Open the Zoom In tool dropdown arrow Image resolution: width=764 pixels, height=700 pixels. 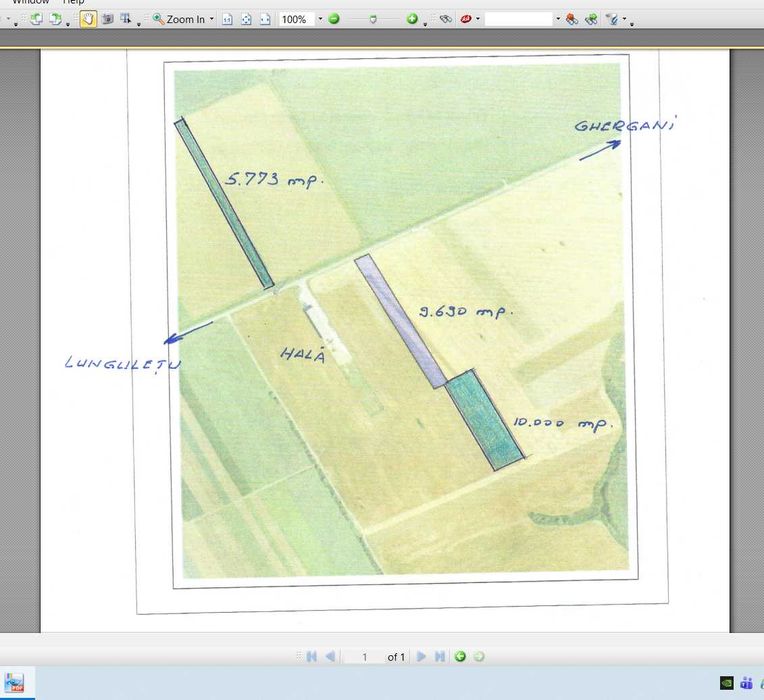[212, 19]
